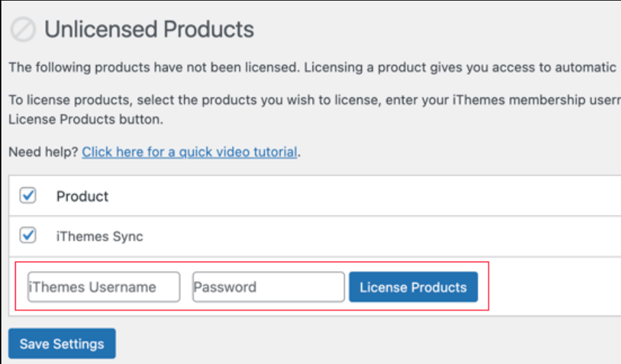Focus the Password input field
This screenshot has height=364, width=621.
tap(268, 287)
